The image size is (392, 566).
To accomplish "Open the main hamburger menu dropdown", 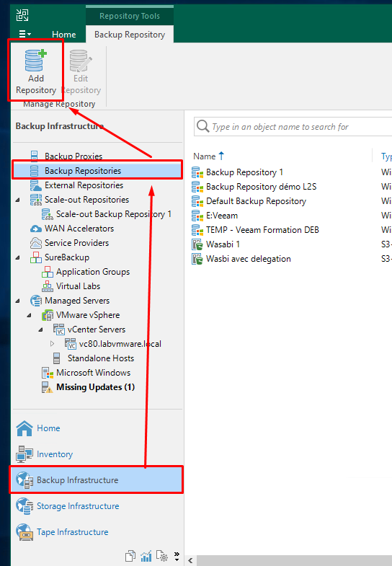I will (24, 35).
